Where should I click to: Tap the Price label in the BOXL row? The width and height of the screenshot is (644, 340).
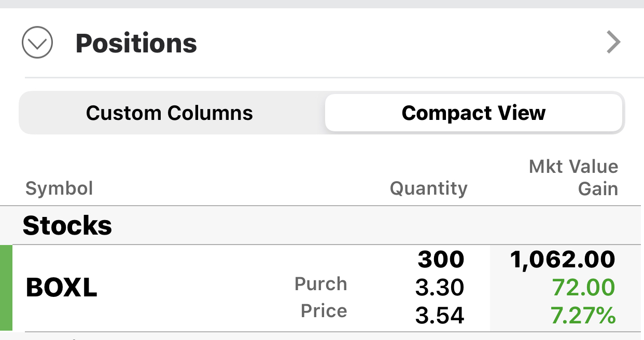324,311
